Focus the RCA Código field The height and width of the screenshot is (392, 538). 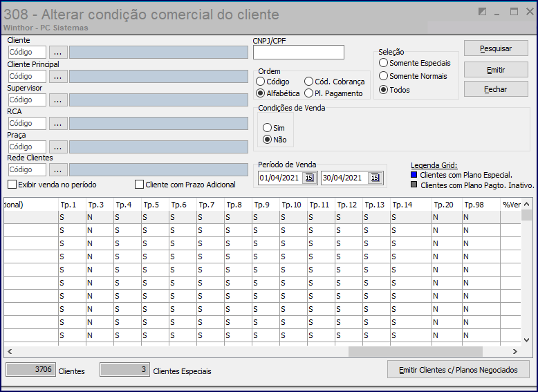point(27,124)
